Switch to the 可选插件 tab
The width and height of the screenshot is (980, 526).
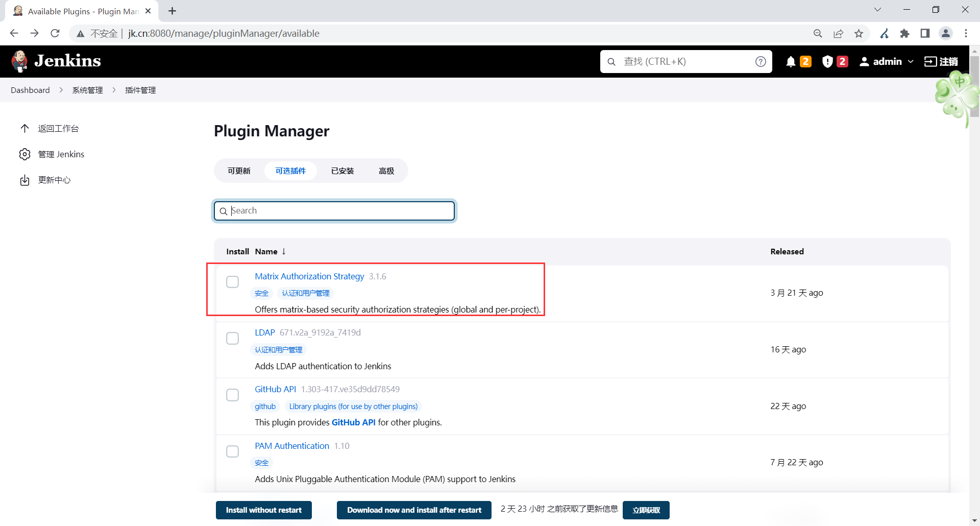point(290,171)
